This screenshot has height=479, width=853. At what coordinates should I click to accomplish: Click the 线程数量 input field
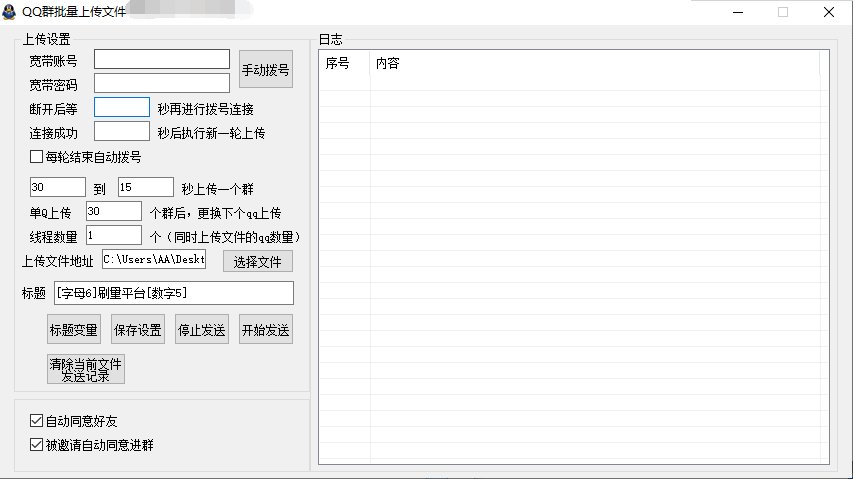pos(114,235)
